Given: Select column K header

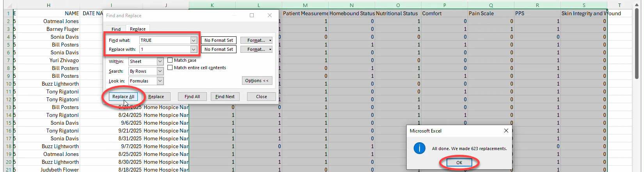Looking at the screenshot, I should 212,5.
